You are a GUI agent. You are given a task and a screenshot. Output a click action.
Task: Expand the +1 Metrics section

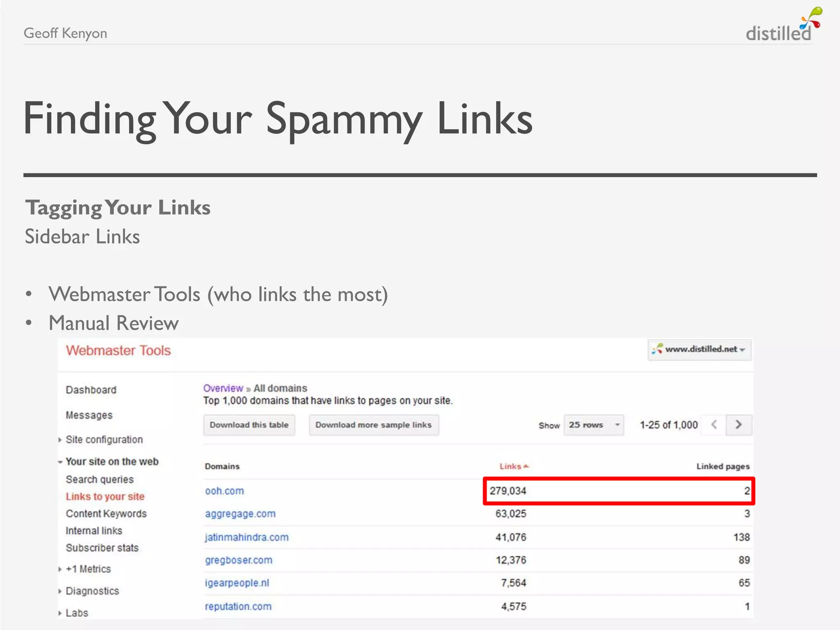pyautogui.click(x=85, y=569)
